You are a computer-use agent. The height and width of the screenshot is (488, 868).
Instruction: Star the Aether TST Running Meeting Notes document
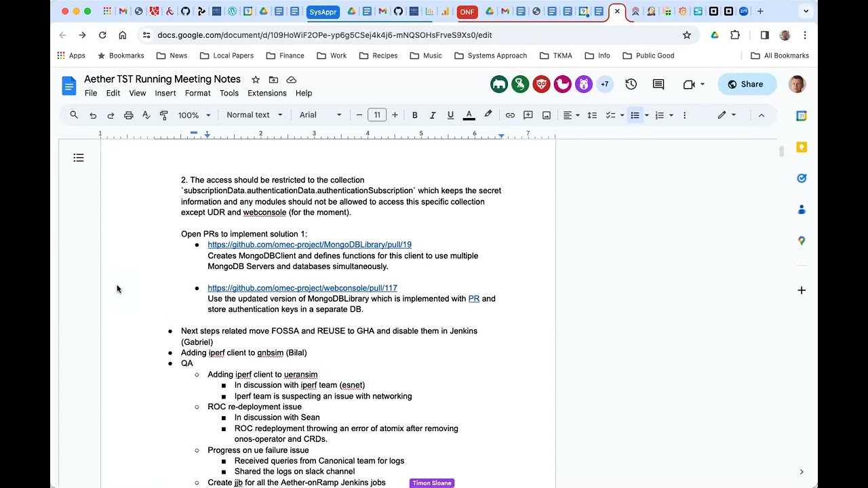point(256,79)
